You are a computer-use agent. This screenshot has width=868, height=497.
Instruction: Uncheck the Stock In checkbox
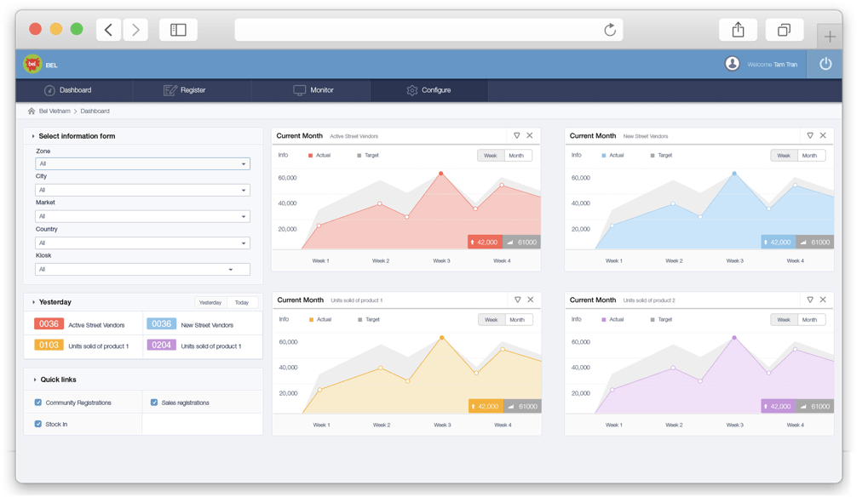click(38, 424)
